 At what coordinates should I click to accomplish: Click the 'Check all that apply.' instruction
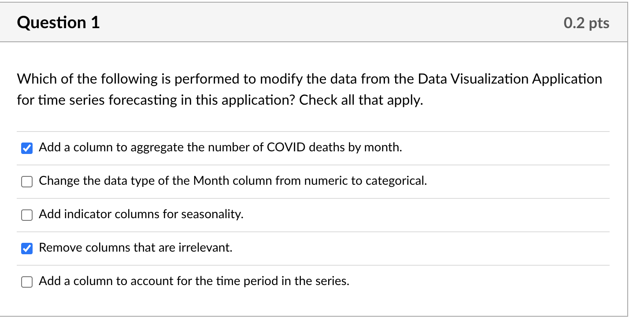pyautogui.click(x=361, y=100)
